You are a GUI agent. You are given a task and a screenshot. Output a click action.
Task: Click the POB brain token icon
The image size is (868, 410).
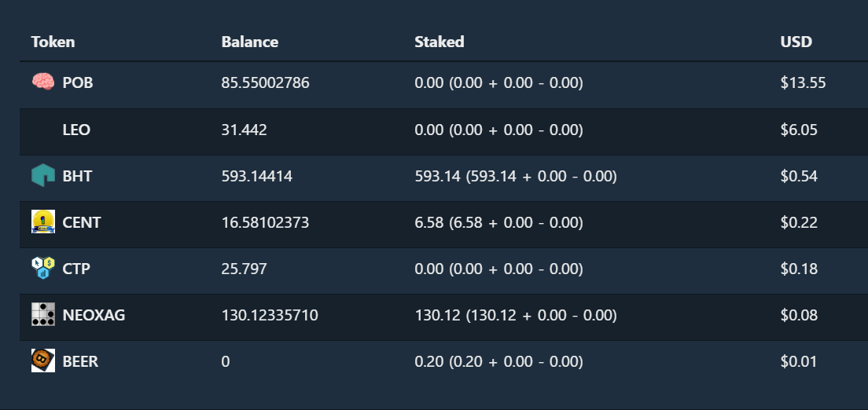click(42, 82)
